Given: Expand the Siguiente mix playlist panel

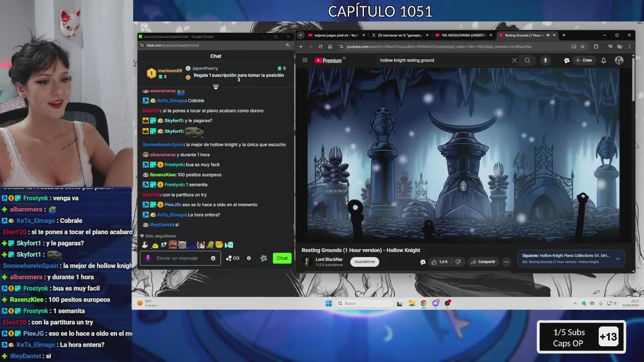Looking at the screenshot, I should [617, 258].
